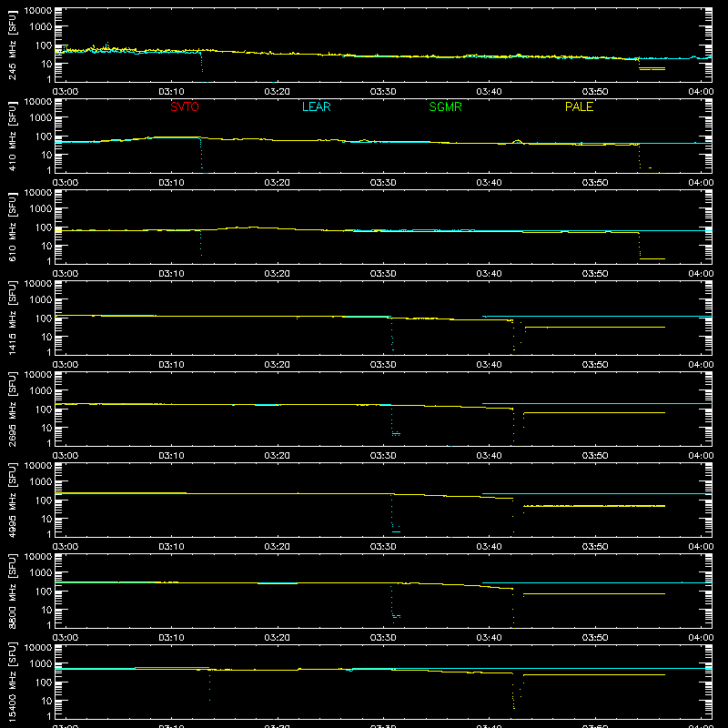Click the 1000 y-axis value on the 4995 MHz plot
The width and height of the screenshot is (728, 728).
(x=41, y=482)
